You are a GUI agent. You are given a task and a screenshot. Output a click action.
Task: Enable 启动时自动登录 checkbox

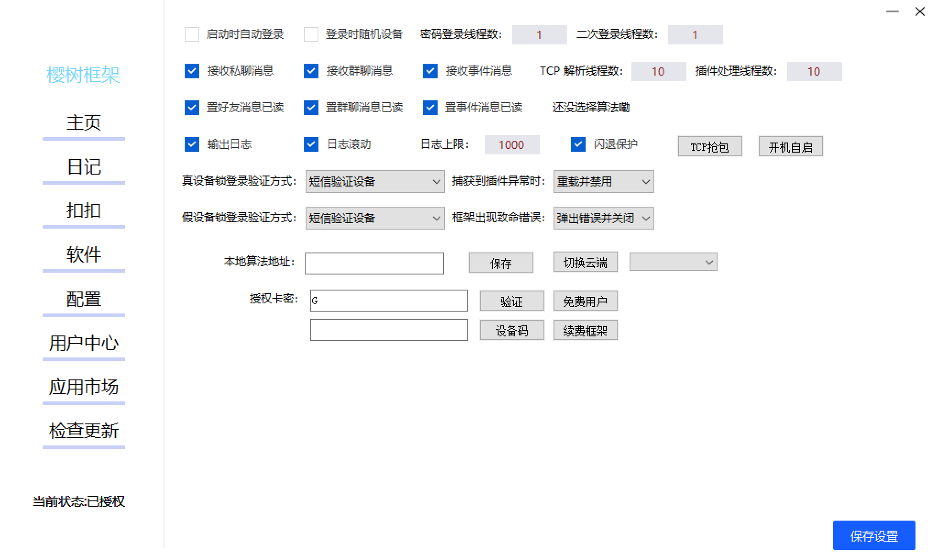(192, 35)
